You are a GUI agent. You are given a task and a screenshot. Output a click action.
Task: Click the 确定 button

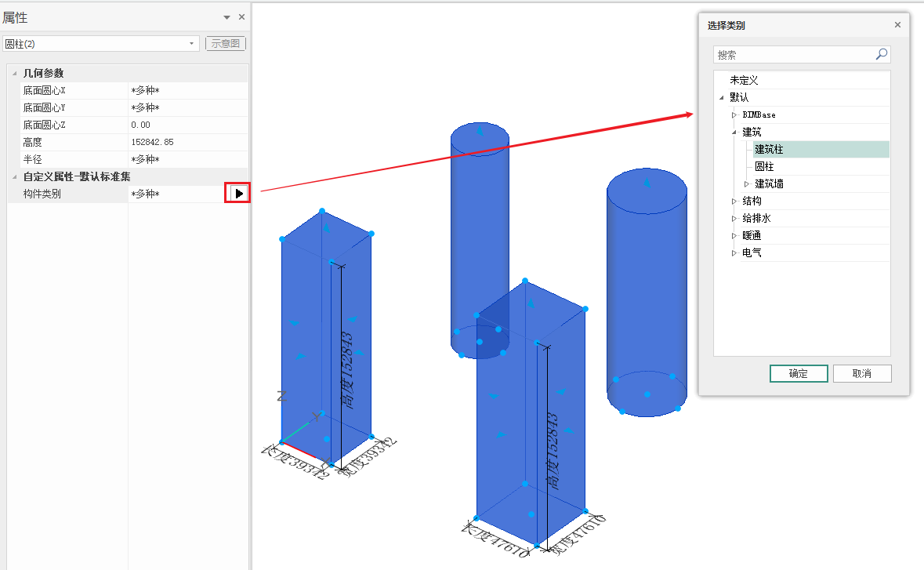799,374
